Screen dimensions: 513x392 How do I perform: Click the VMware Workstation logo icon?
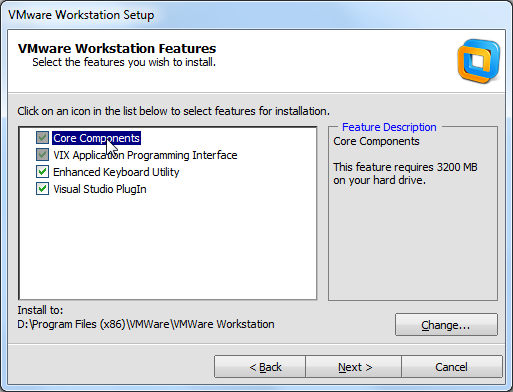click(479, 61)
